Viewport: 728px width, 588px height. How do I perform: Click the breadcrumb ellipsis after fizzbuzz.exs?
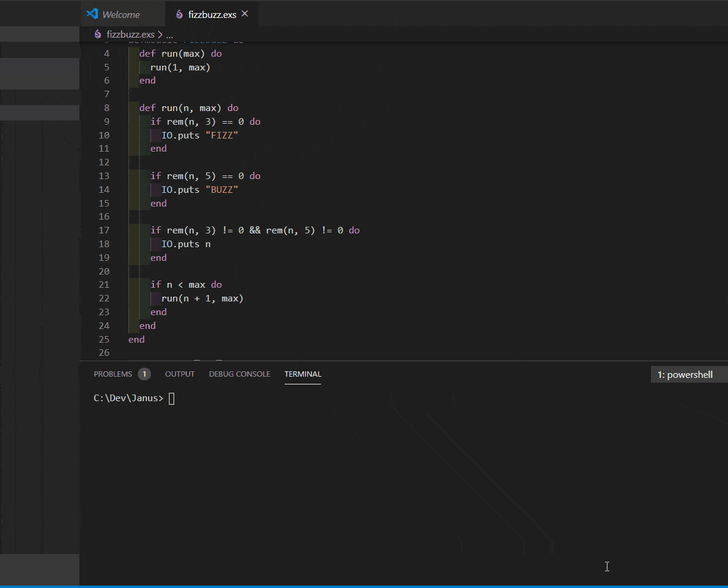pyautogui.click(x=169, y=35)
